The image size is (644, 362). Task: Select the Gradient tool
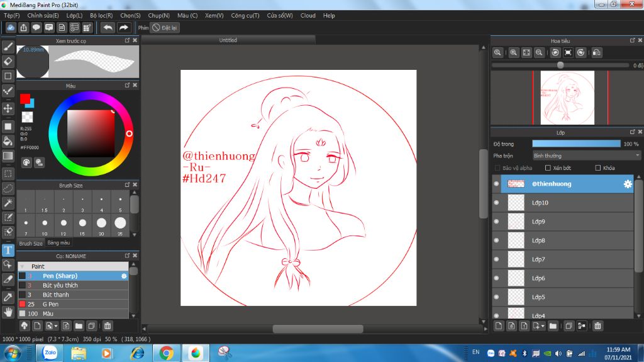8,156
